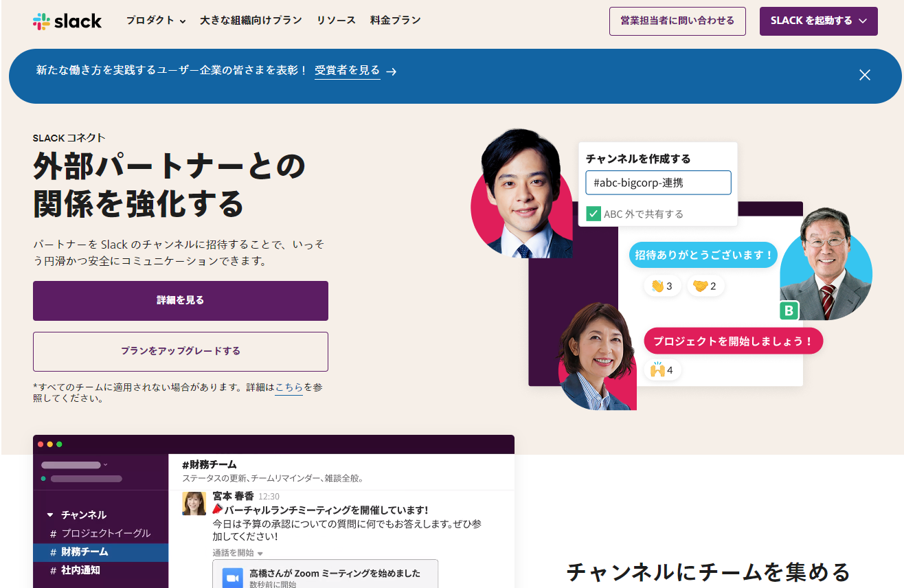Screen dimensions: 904x588
Task: Click the man's portrait on the pink circle
Action: click(x=523, y=194)
